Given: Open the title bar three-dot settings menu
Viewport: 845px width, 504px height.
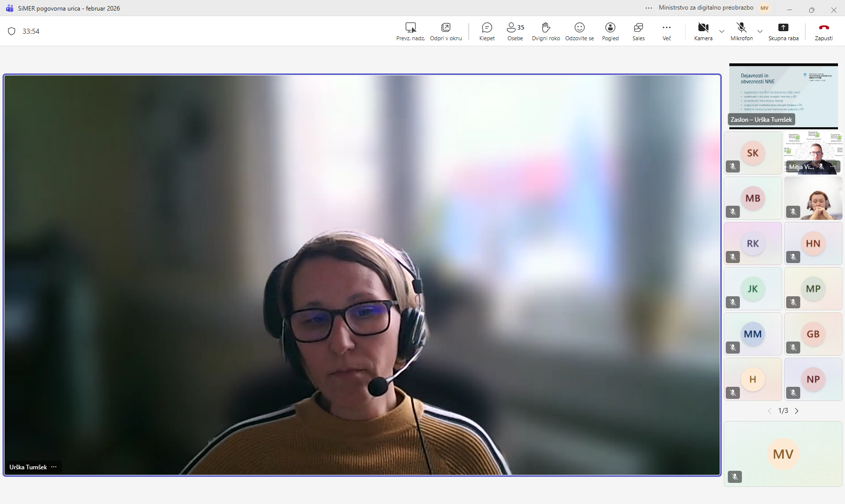Looking at the screenshot, I should pos(649,8).
